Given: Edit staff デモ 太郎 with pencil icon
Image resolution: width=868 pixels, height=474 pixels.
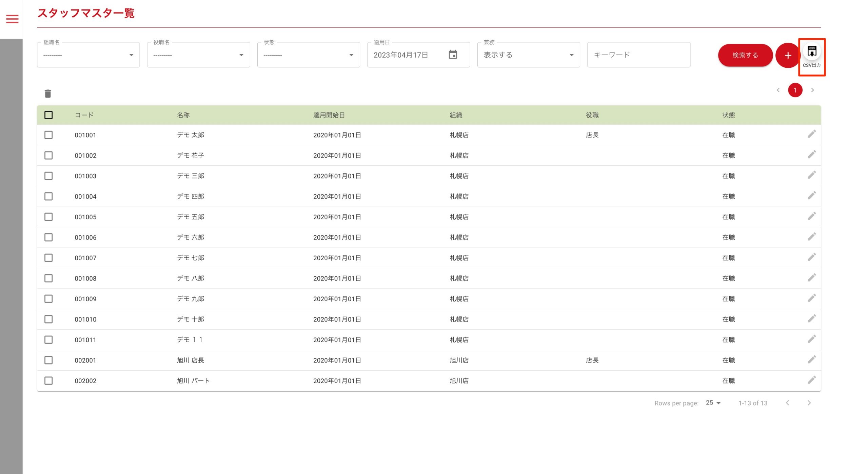Looking at the screenshot, I should tap(811, 134).
